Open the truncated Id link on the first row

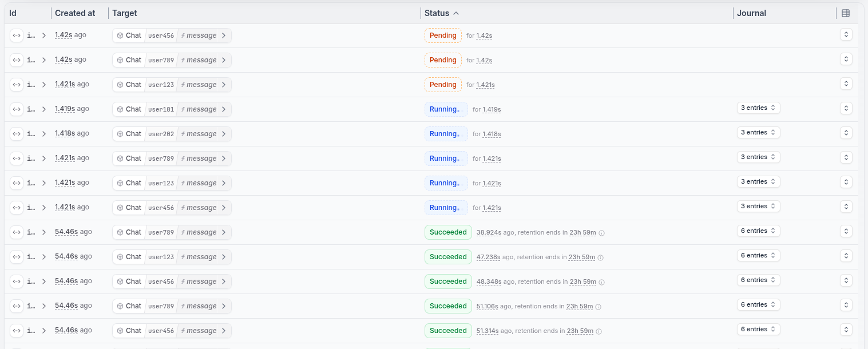pos(30,35)
